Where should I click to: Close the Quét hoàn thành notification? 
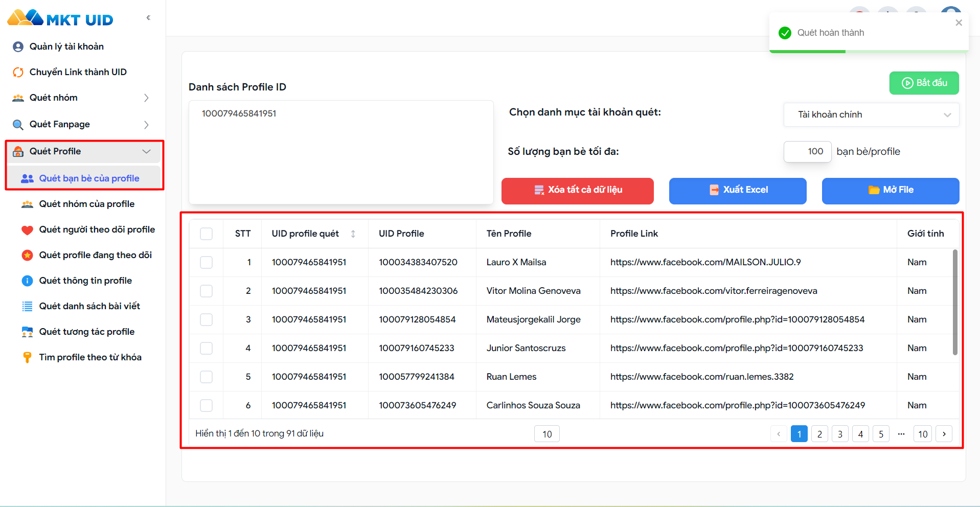pyautogui.click(x=959, y=22)
